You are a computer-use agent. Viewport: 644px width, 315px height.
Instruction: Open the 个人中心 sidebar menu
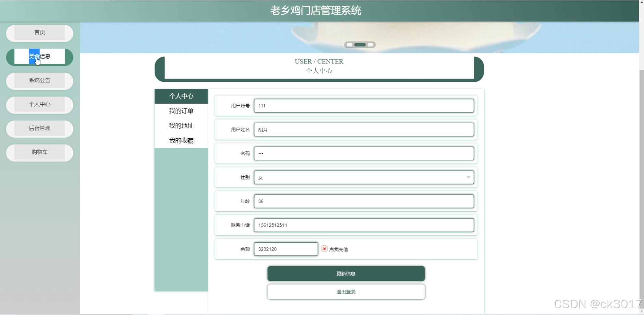click(39, 105)
